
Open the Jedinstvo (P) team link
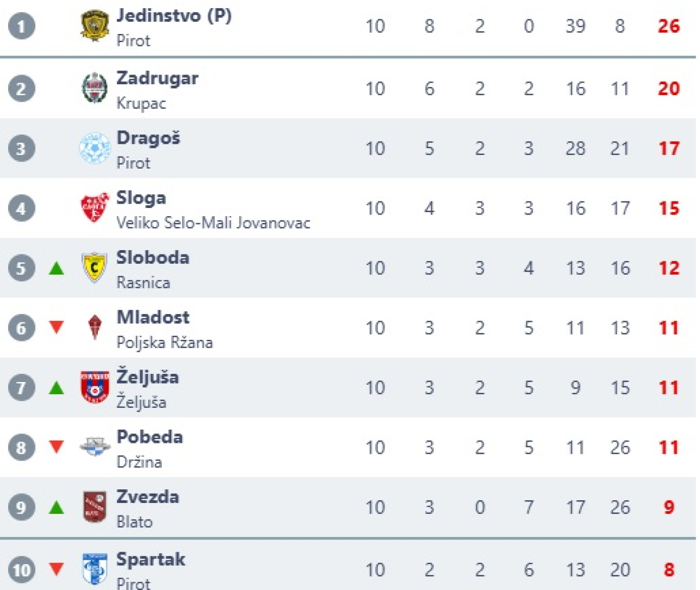[174, 15]
